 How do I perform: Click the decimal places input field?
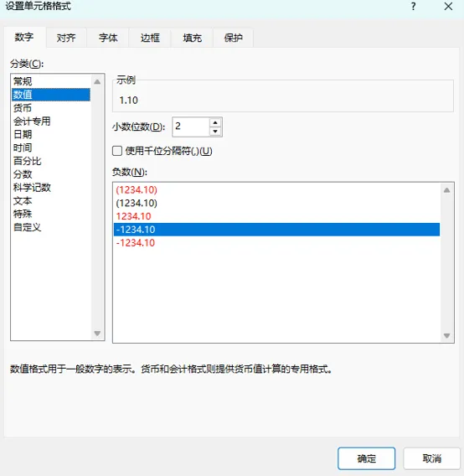coord(191,127)
